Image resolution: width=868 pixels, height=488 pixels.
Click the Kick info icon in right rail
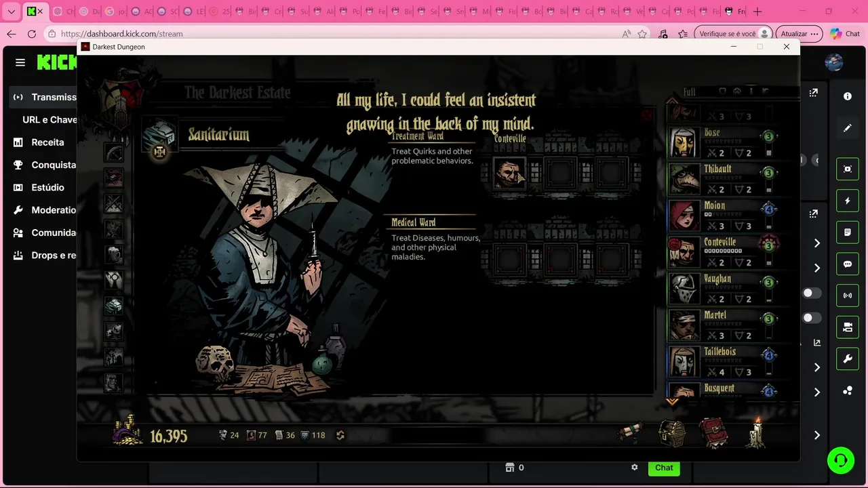coord(848,96)
